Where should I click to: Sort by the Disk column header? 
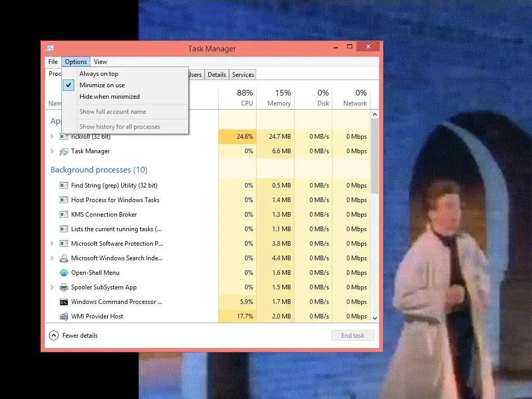[x=313, y=98]
